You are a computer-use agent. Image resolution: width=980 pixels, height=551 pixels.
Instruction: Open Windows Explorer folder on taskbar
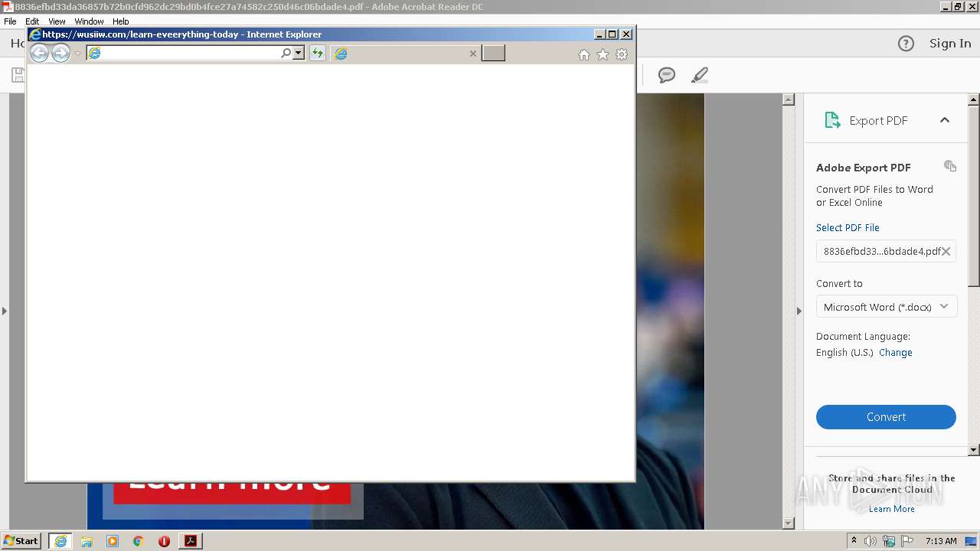click(x=87, y=541)
